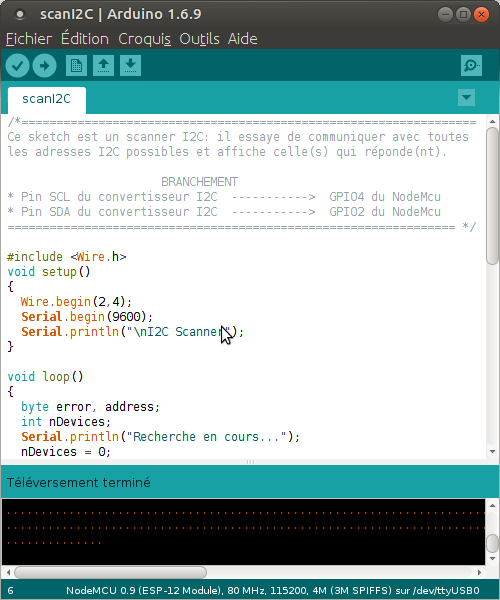Click the editor vertical scrollbar thumb

pyautogui.click(x=492, y=196)
